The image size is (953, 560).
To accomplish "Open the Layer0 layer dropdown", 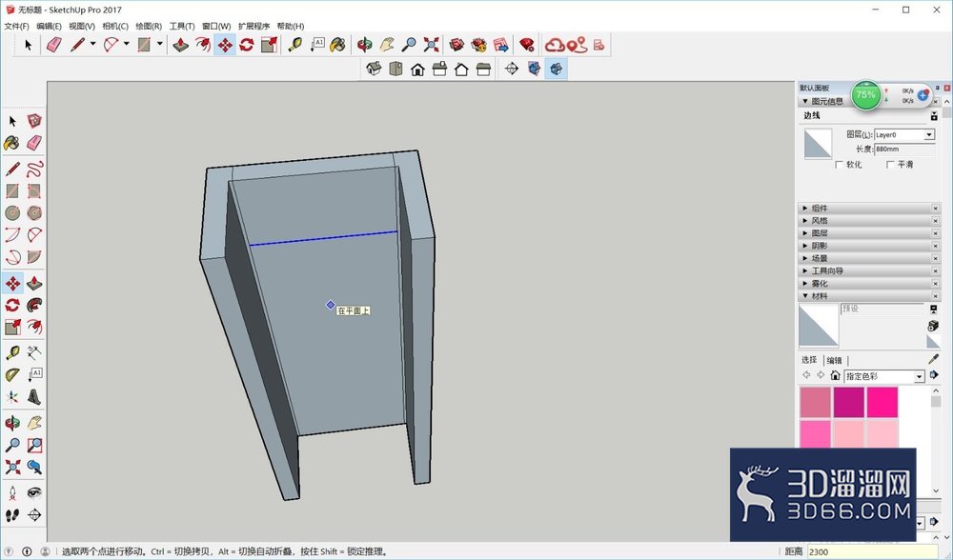I will 928,135.
